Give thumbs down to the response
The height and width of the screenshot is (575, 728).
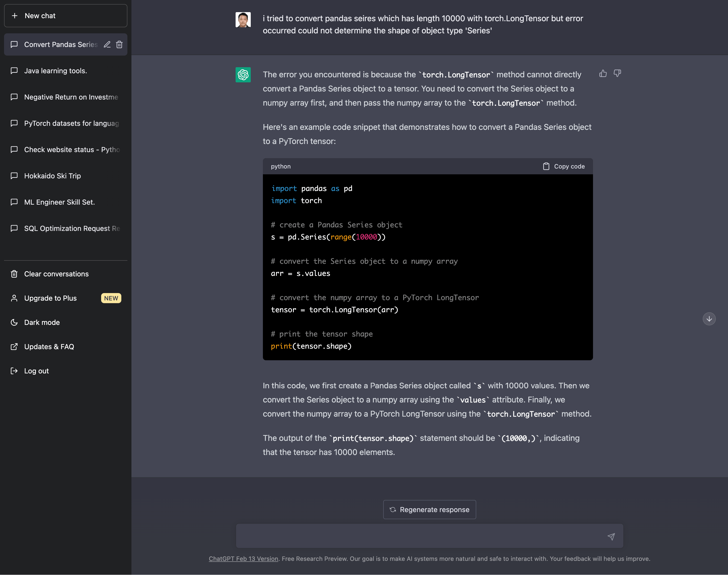[x=617, y=73]
